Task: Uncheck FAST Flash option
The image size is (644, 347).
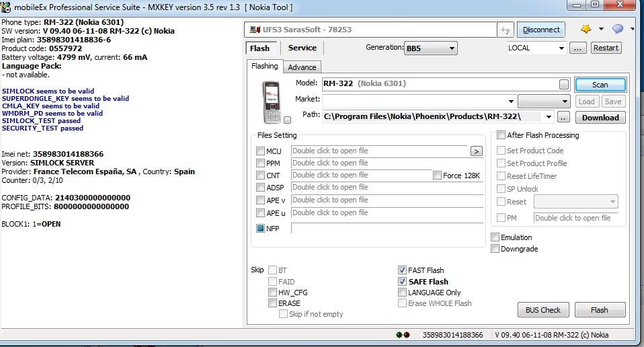Action: pyautogui.click(x=402, y=270)
